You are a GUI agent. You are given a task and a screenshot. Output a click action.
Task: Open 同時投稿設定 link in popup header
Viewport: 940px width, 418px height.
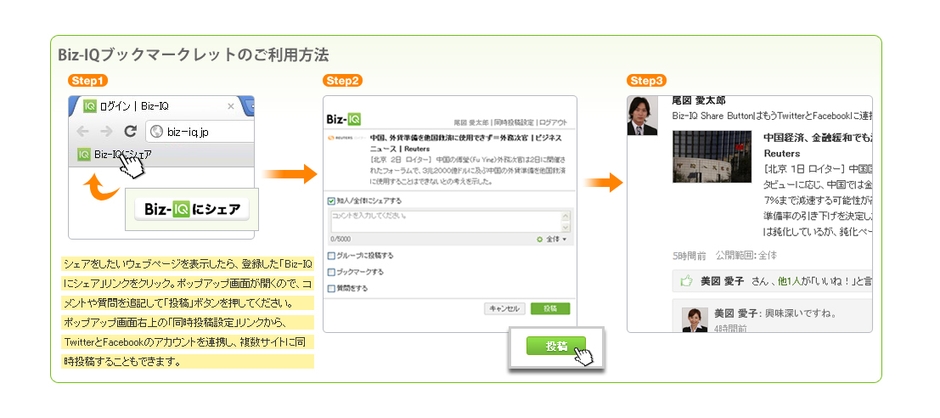tap(513, 122)
